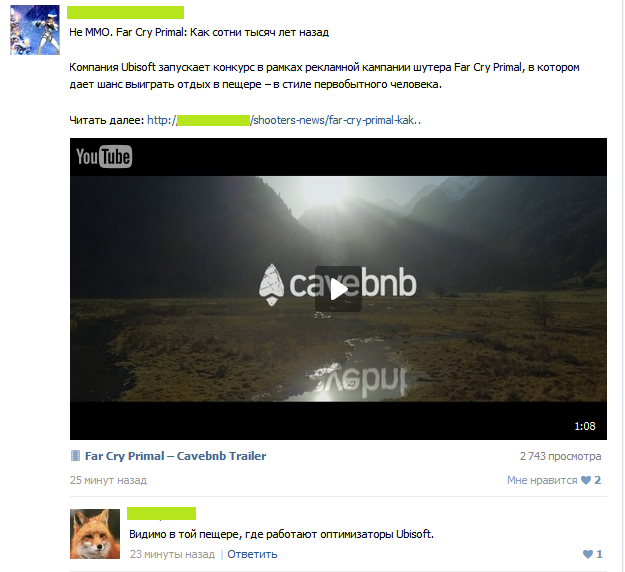The image size is (625, 572).
Task: Click the cavebnb arrowhead logo in video
Action: pos(271,285)
